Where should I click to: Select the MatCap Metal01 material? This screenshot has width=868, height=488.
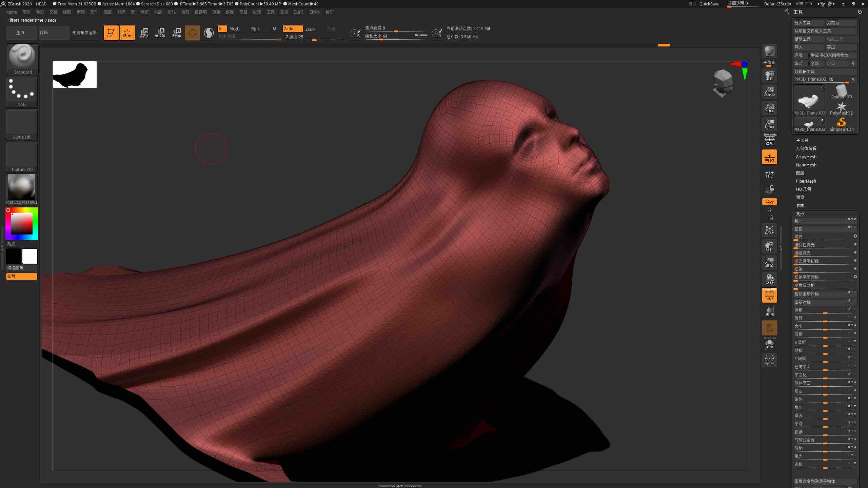point(22,187)
